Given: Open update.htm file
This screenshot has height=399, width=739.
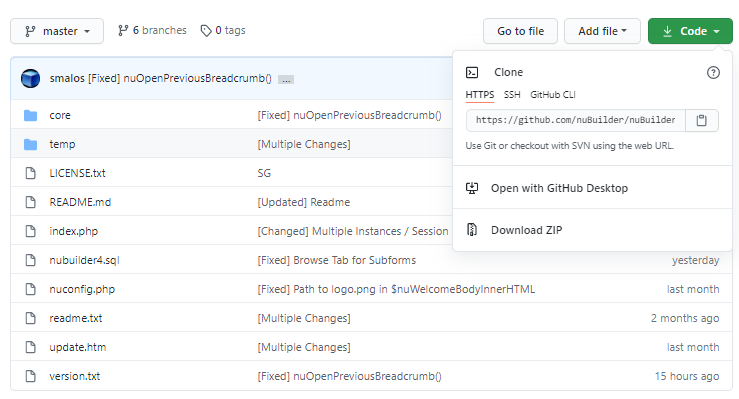Looking at the screenshot, I should pos(78,347).
